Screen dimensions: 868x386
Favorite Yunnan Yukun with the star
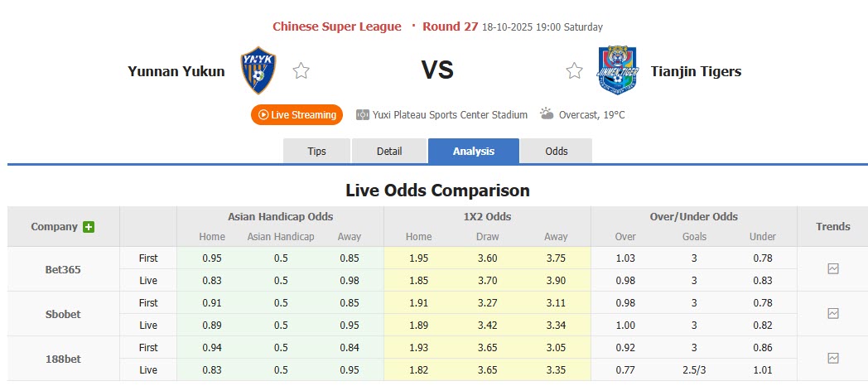[x=301, y=71]
